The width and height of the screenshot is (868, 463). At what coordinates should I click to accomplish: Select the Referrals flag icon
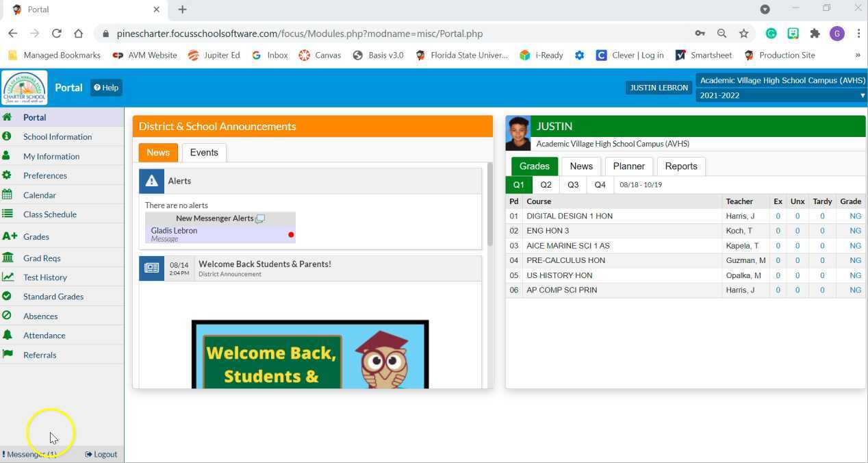[8, 355]
